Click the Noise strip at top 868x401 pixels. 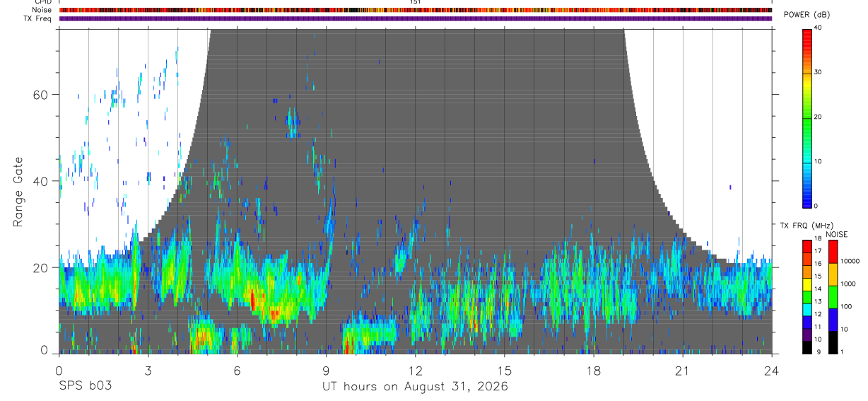tap(416, 10)
